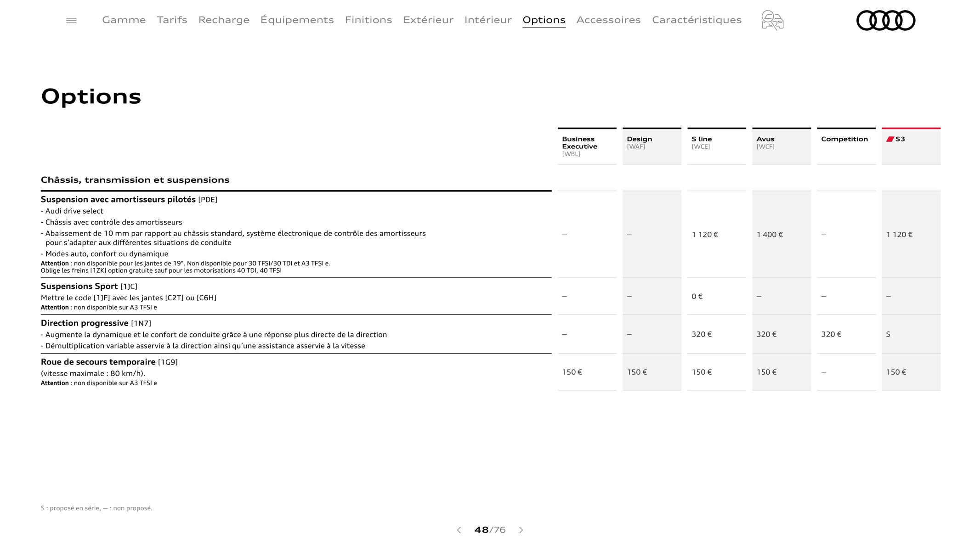The image size is (980, 551).
Task: Click the Options page title
Action: pos(91,96)
